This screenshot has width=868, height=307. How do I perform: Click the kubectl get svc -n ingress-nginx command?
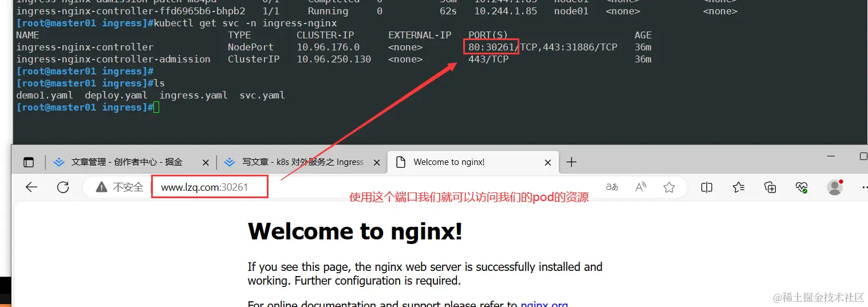coord(245,23)
